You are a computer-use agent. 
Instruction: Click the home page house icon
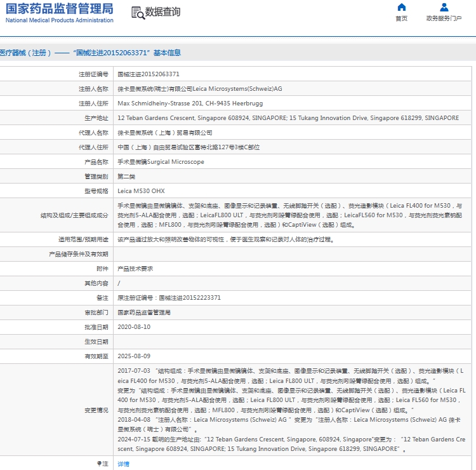tap(401, 7)
